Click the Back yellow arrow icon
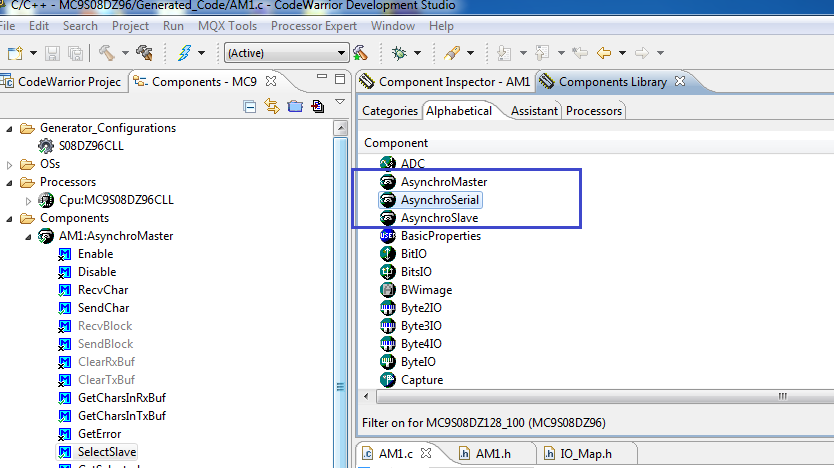Viewport: 834px width, 468px height. point(604,53)
